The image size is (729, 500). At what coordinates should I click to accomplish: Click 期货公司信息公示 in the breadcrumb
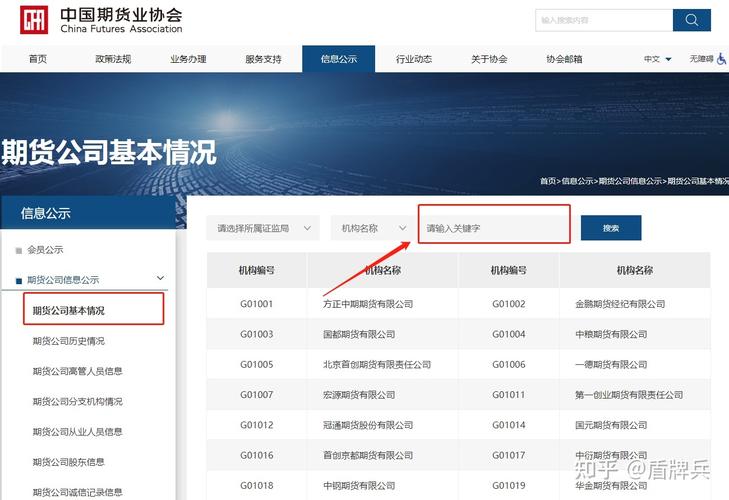click(630, 181)
